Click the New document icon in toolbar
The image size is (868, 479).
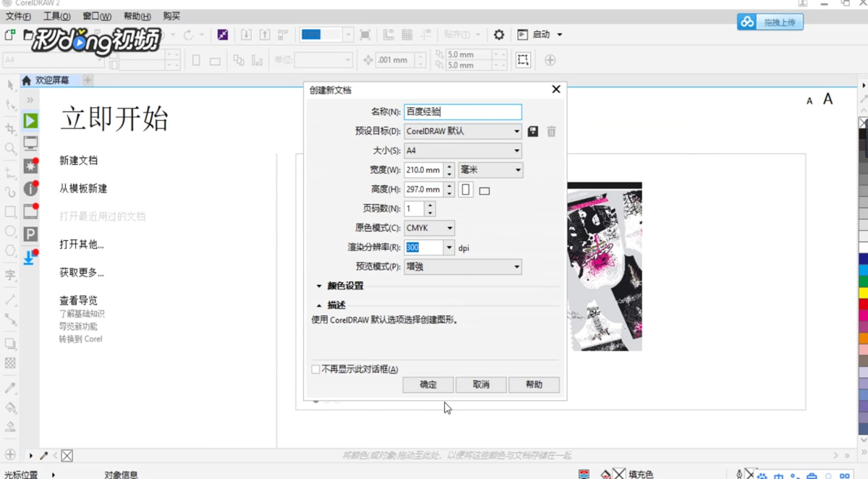tap(10, 35)
